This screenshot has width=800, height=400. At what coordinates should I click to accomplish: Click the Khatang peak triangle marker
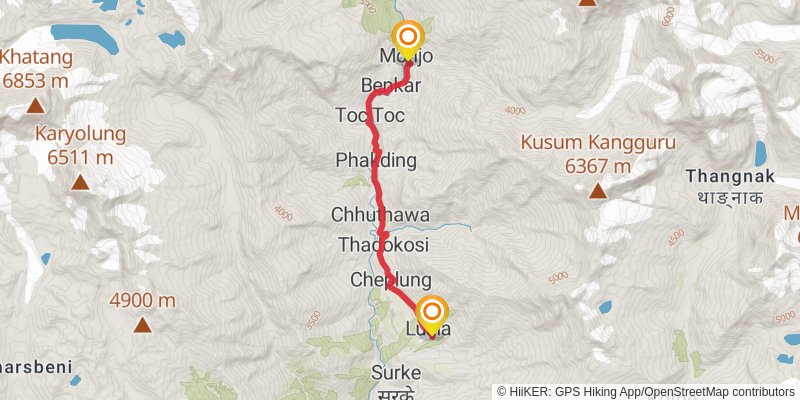36,106
